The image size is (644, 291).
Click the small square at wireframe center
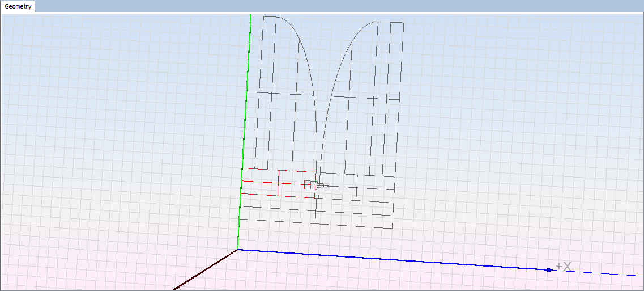310,184
